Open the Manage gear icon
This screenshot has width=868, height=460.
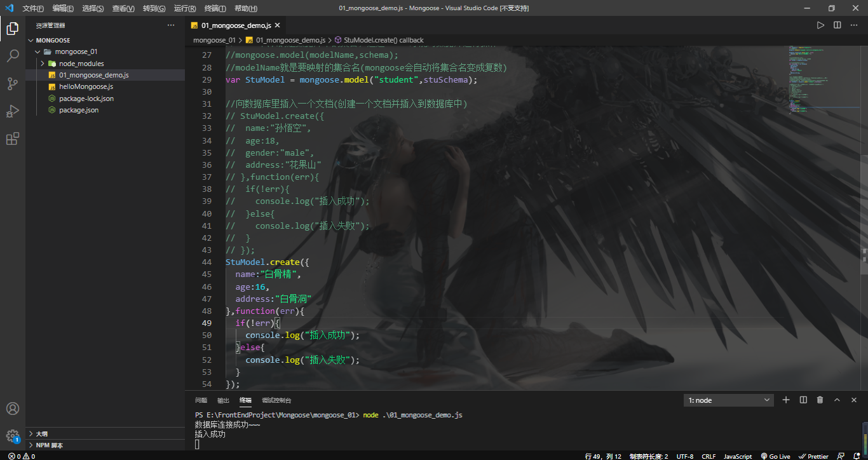coord(12,436)
